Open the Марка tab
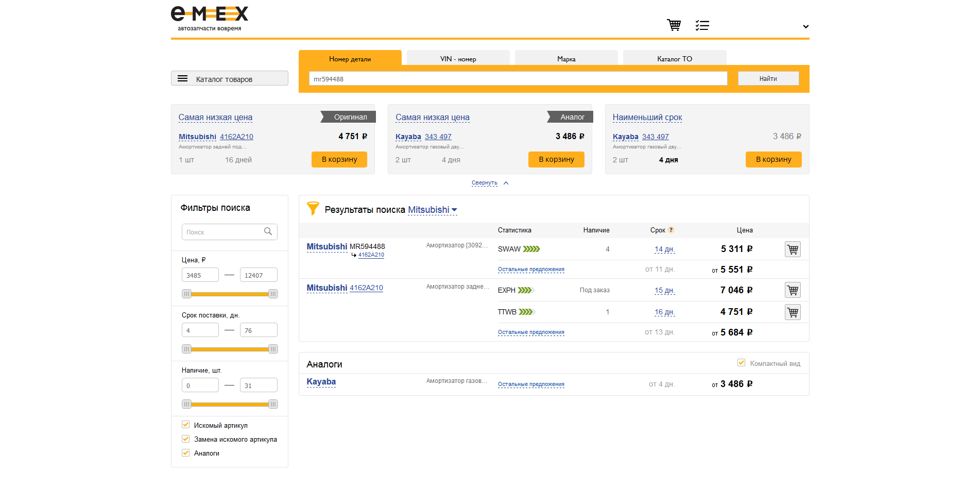This screenshot has width=980, height=486. (566, 58)
